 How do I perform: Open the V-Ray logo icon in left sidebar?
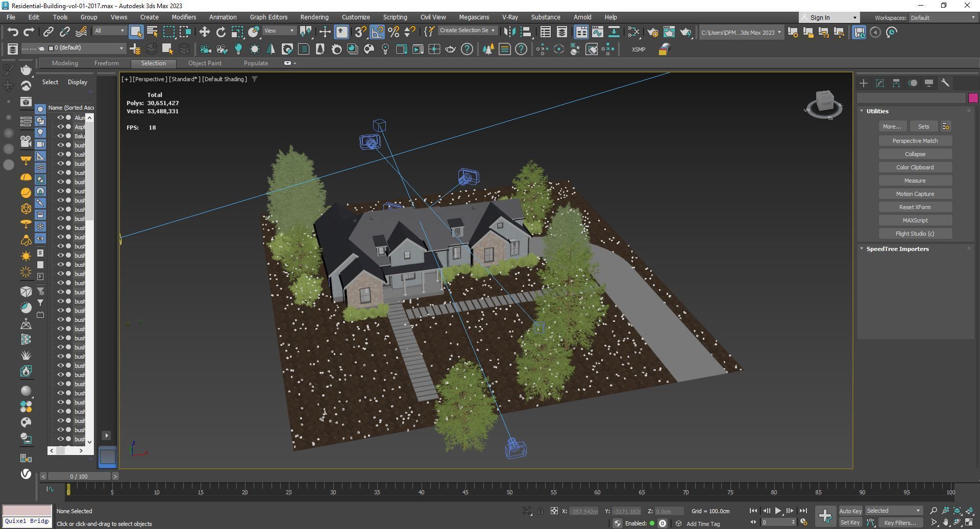[x=26, y=474]
